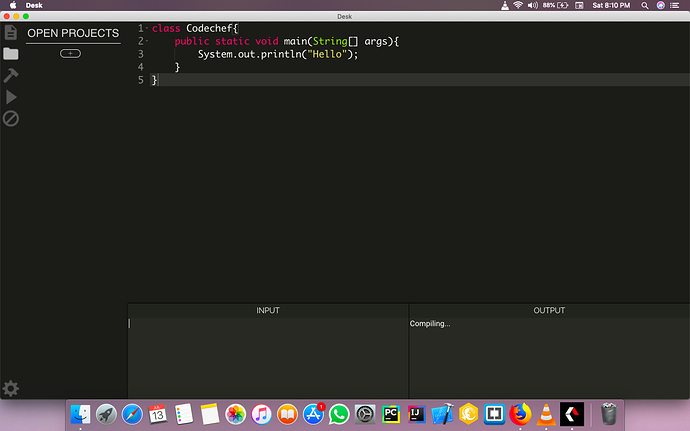Open Xcode from the dock
The image size is (690, 431).
point(443,414)
